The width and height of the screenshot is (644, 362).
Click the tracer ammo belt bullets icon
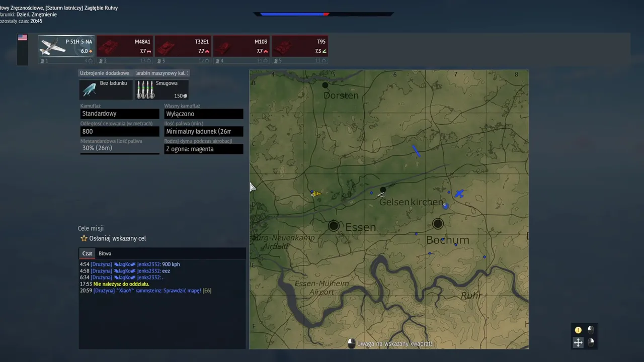point(145,89)
